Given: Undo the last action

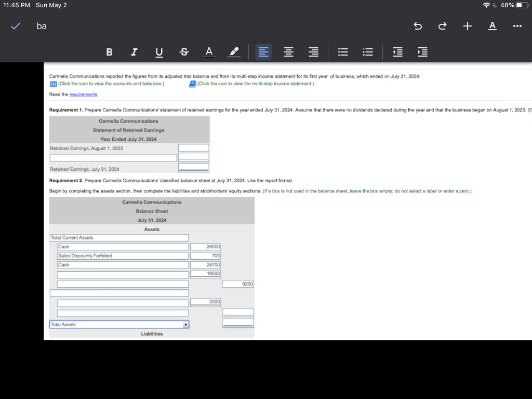Looking at the screenshot, I should [x=418, y=26].
